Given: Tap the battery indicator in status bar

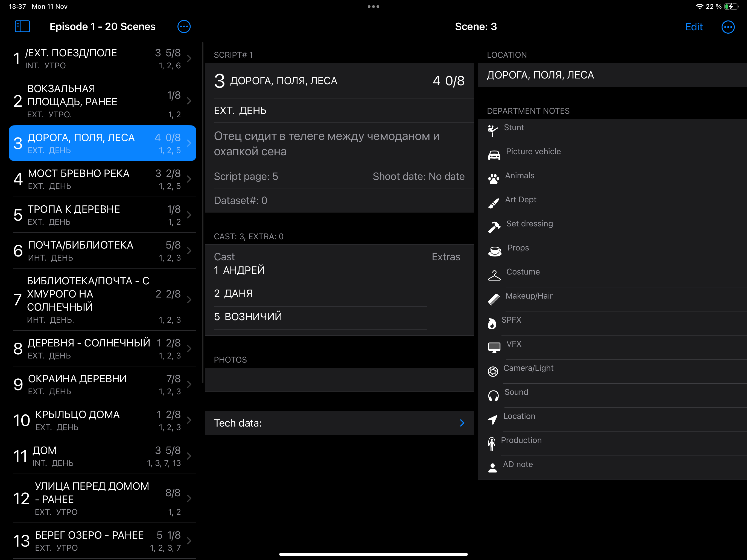Looking at the screenshot, I should pyautogui.click(x=731, y=6).
